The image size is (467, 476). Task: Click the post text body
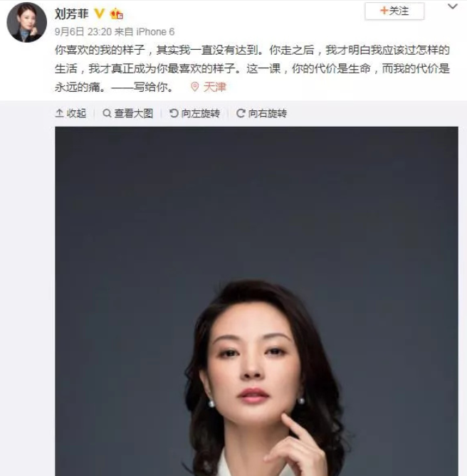tap(252, 68)
